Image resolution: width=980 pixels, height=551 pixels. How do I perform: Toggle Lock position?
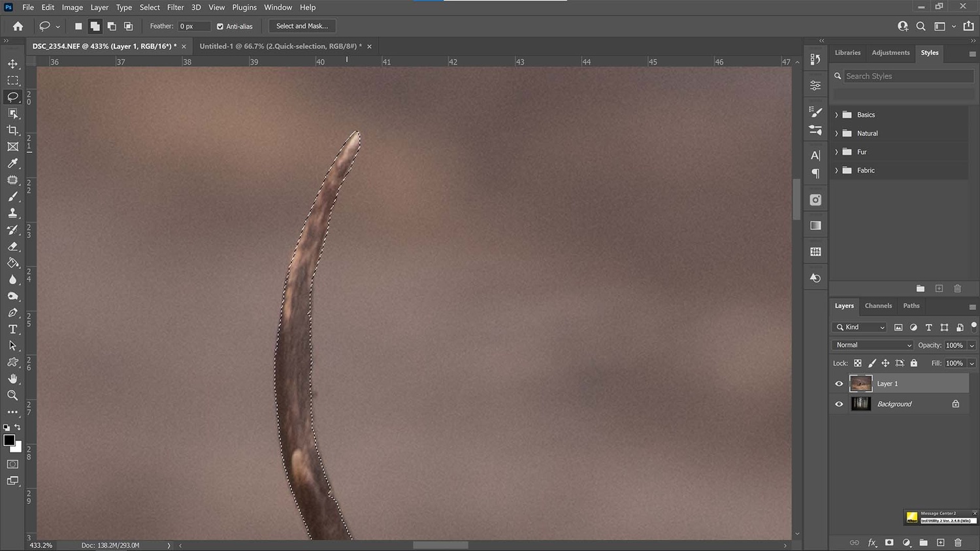pyautogui.click(x=885, y=364)
